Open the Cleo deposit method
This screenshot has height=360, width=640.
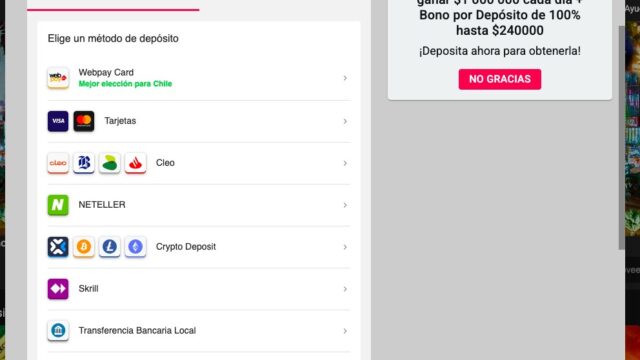tap(199, 163)
